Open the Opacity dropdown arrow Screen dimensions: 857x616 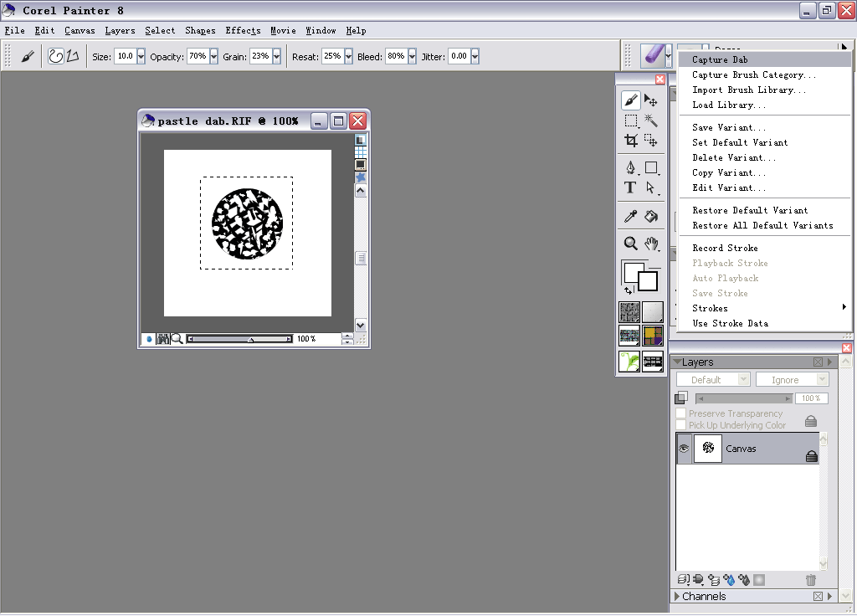click(213, 56)
